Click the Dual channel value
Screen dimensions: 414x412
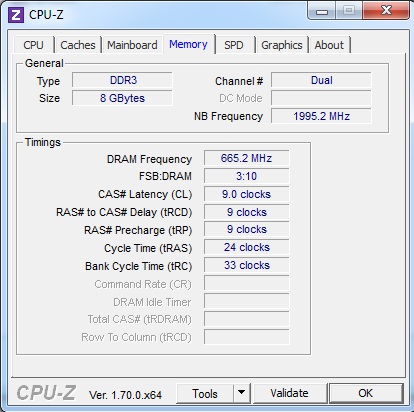321,80
